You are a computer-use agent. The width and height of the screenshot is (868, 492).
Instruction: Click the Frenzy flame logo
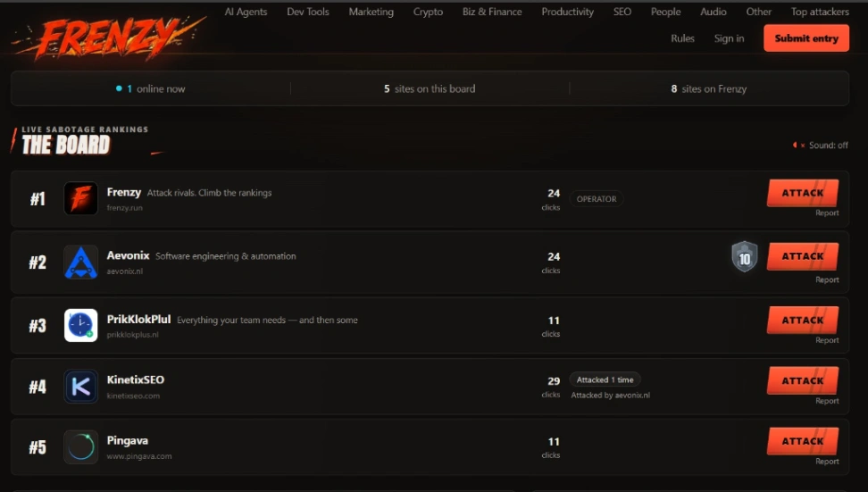coord(109,38)
